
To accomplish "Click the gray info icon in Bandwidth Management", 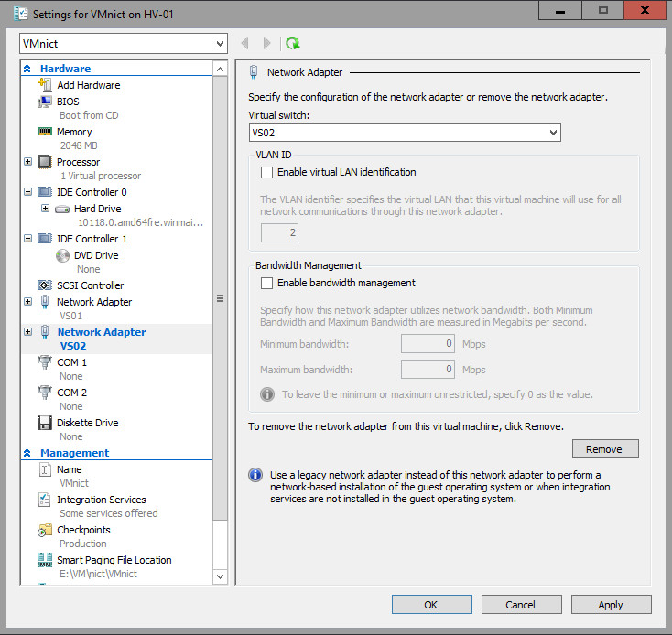I will (267, 394).
